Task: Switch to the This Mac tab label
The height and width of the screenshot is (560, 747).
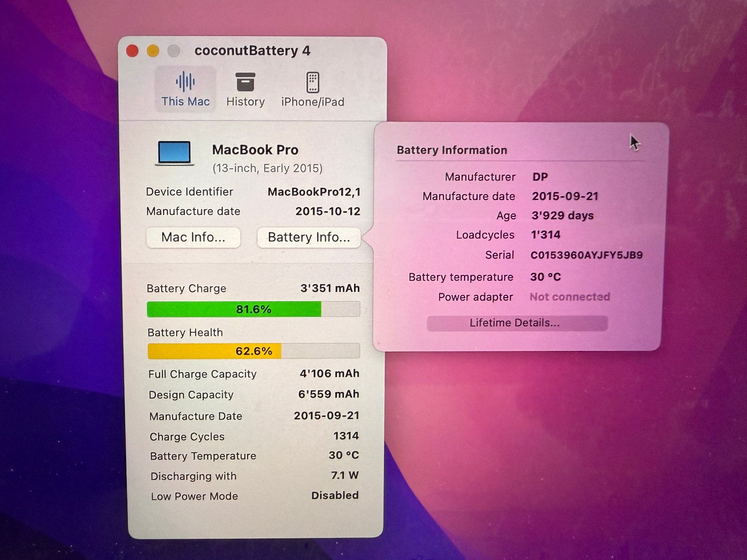Action: pos(186,102)
